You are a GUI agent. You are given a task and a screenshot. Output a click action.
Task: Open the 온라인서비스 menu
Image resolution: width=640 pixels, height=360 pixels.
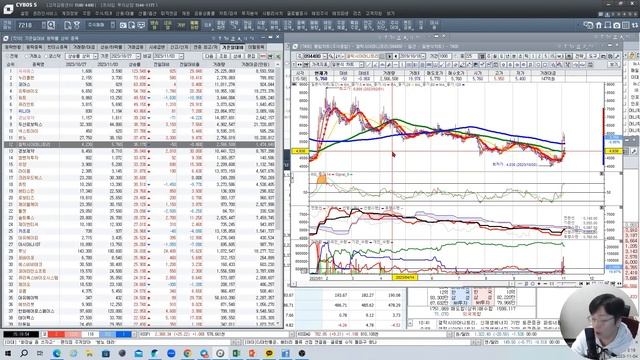click(x=45, y=13)
